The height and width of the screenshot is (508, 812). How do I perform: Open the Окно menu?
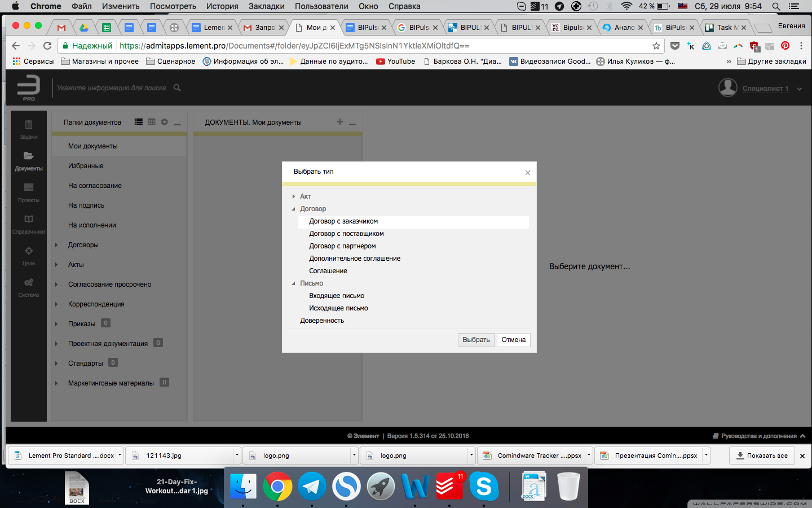pyautogui.click(x=368, y=6)
